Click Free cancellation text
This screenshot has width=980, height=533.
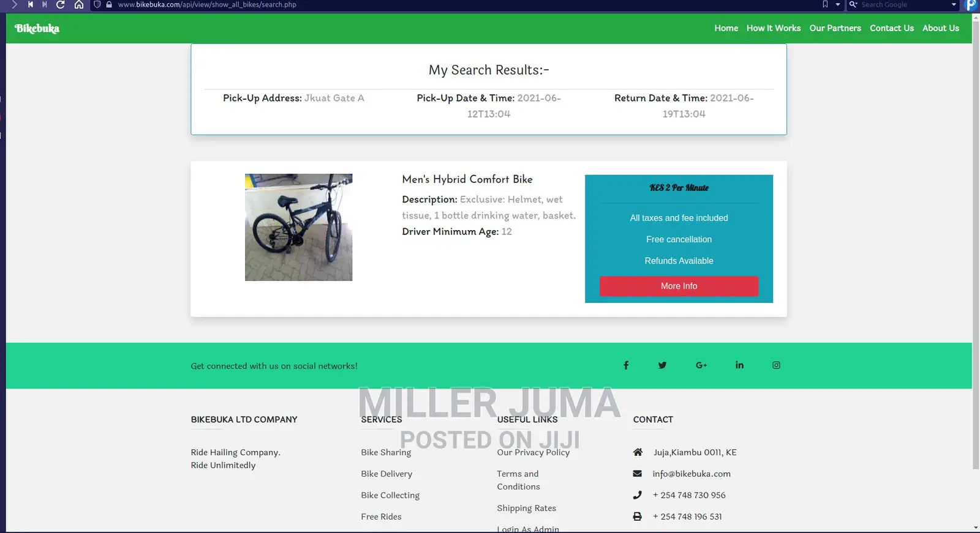point(679,239)
